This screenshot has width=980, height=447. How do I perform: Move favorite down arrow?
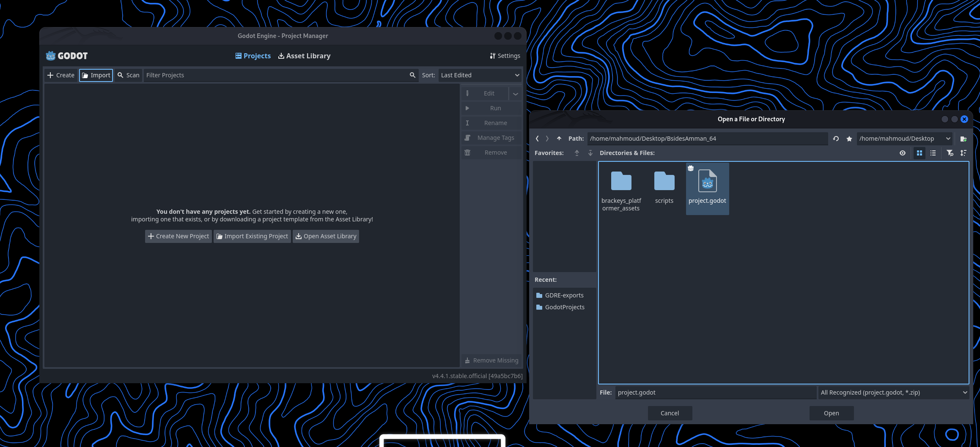(590, 153)
